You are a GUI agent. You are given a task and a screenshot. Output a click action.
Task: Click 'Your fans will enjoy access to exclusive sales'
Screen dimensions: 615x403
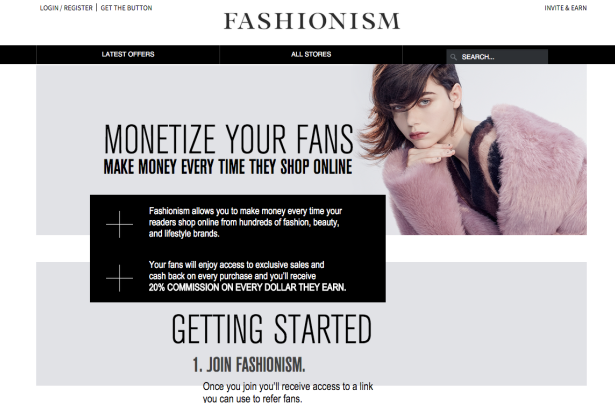237,265
